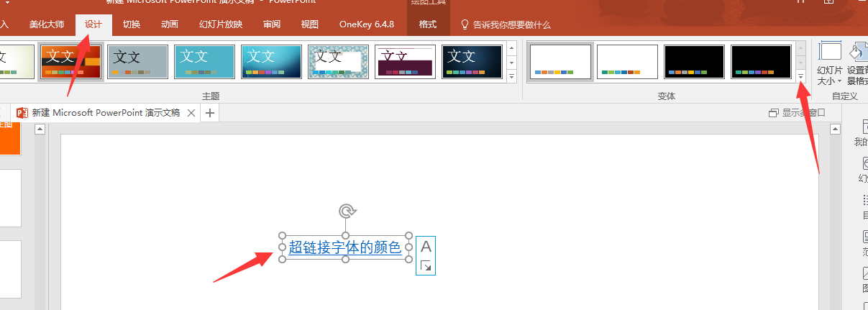
Task: Click the 幻灯片大小 slide size icon
Action: click(831, 52)
